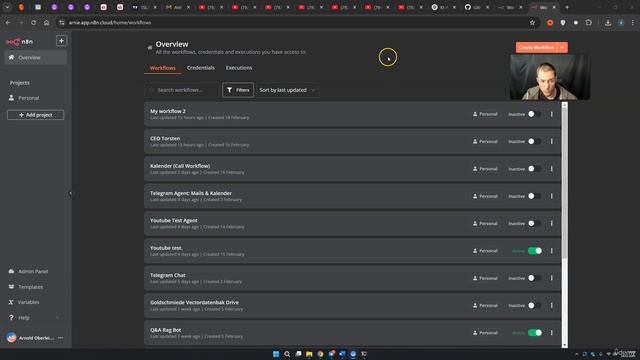Open options menu for Youtube test.
Viewport: 640px width, 360px height.
pos(551,251)
